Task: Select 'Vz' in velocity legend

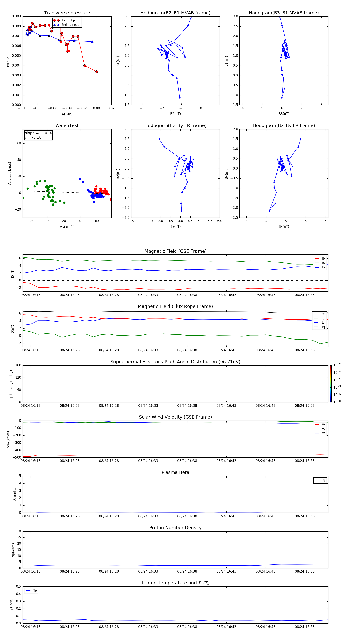Action: coord(320,433)
